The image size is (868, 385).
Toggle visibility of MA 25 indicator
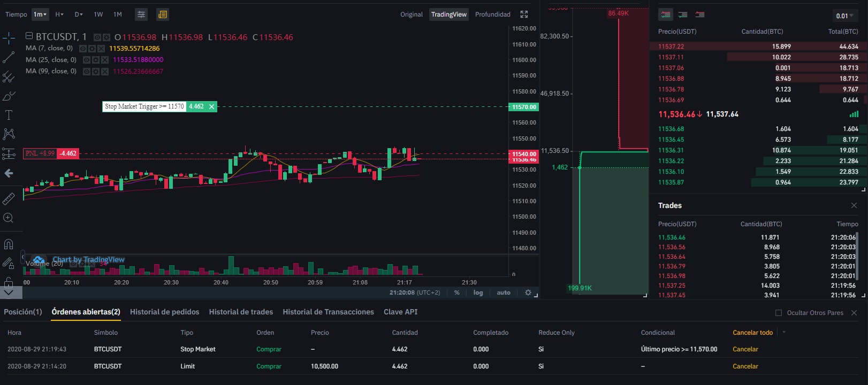point(87,60)
